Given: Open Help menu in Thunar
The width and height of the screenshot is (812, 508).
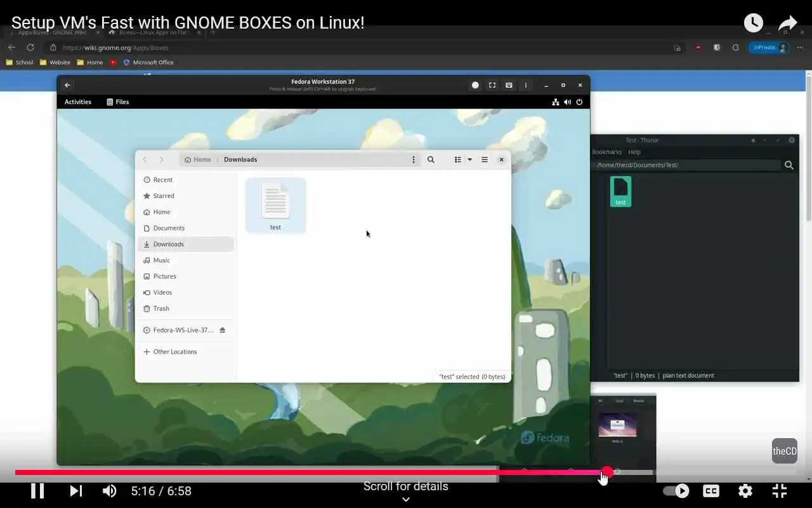Looking at the screenshot, I should click(634, 152).
